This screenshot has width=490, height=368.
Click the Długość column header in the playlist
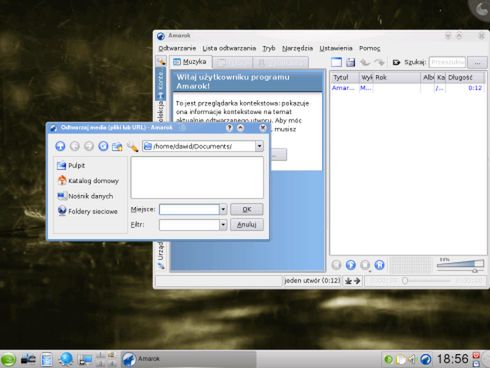(465, 78)
